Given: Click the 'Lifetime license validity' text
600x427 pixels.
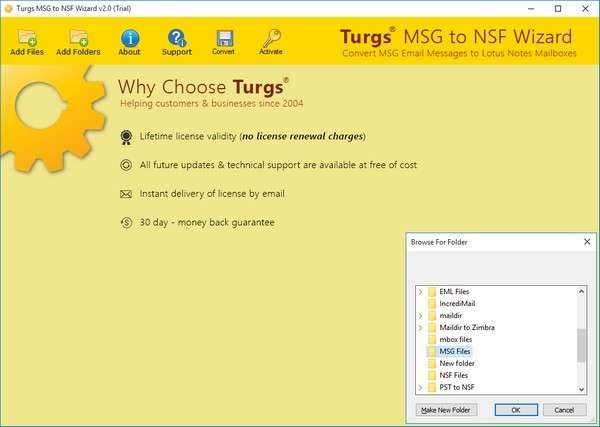Looking at the screenshot, I should [x=253, y=136].
